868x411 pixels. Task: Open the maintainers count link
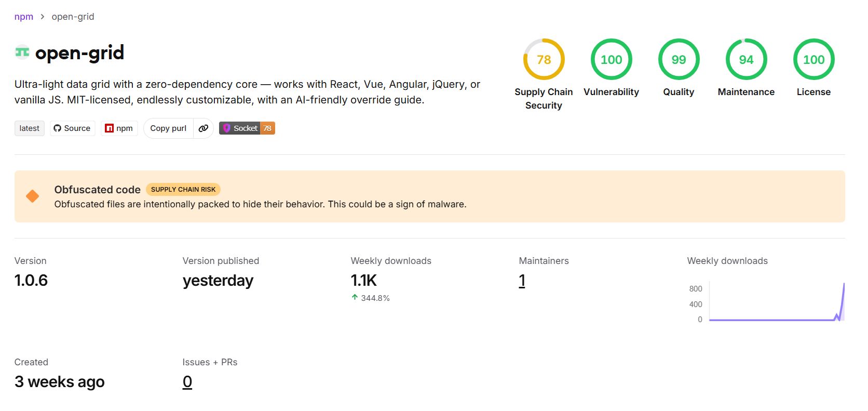[x=522, y=281]
